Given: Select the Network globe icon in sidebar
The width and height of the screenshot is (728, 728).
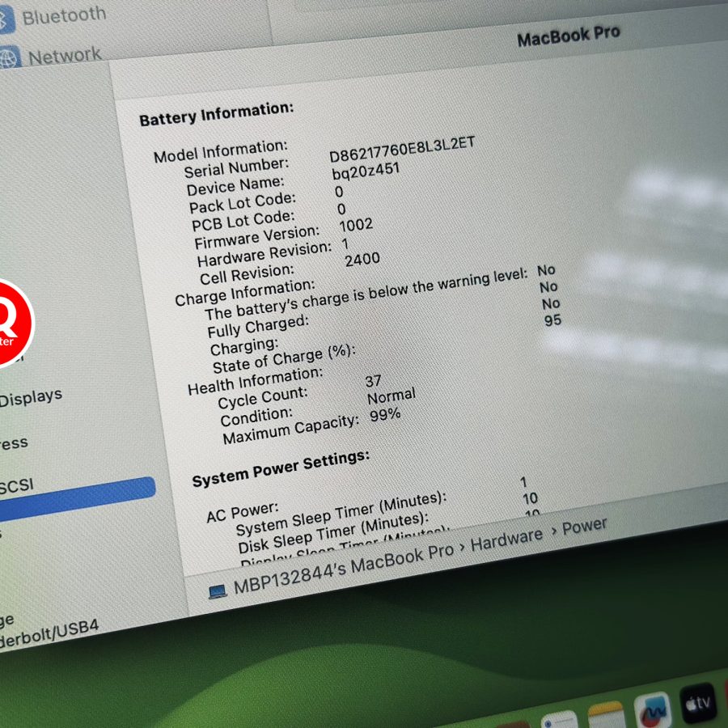Looking at the screenshot, I should coord(9,58).
